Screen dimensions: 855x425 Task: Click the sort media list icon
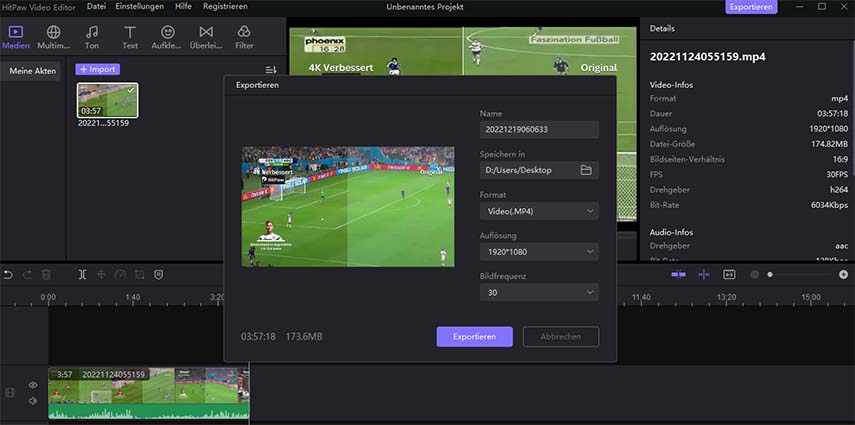click(x=270, y=70)
